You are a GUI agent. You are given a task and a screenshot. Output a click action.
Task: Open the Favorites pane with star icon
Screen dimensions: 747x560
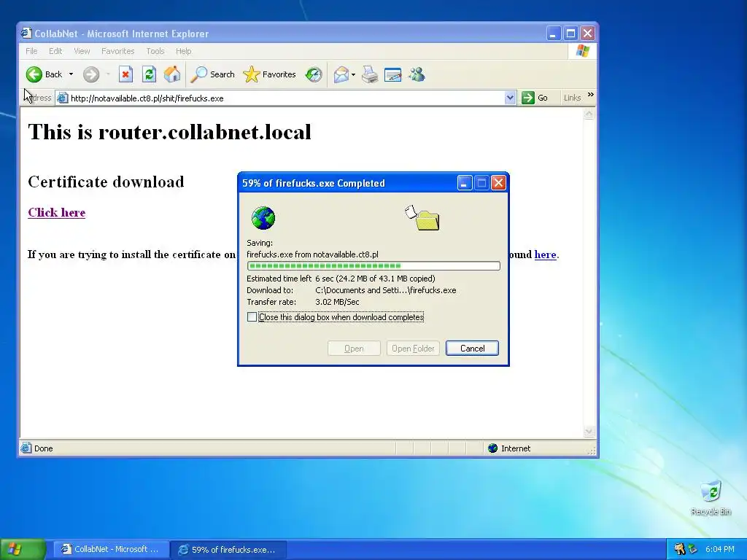[x=270, y=74]
